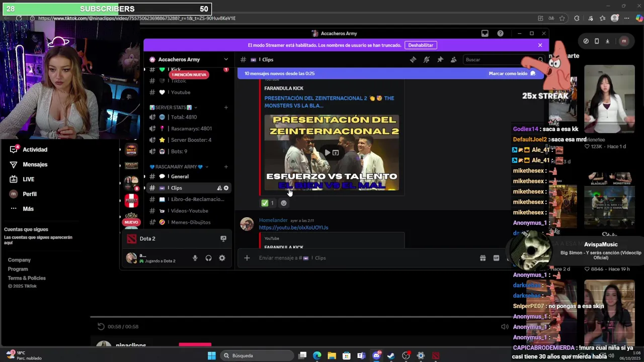Stream Dota 2 activity icon

click(223, 239)
